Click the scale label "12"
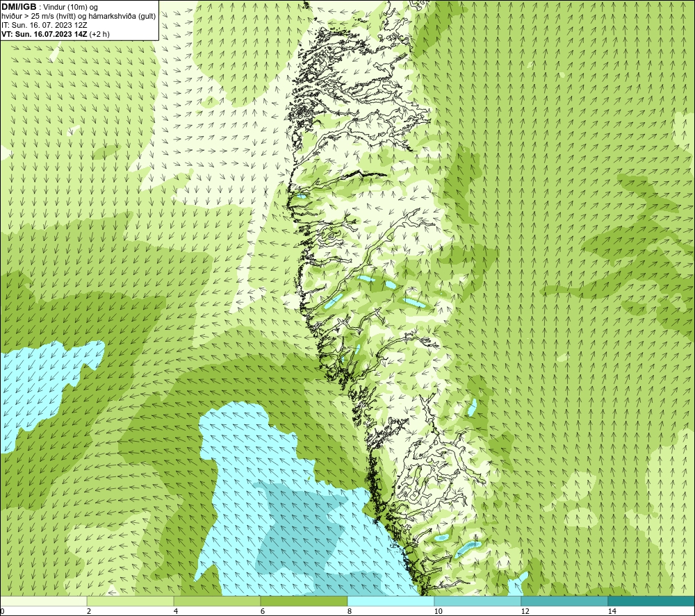The width and height of the screenshot is (695, 616). 525,611
